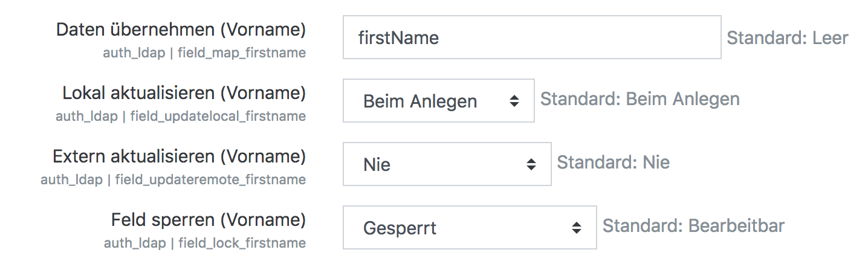Click the field_lock_firstname setting name
Viewport: 868px width, 267px height.
(x=242, y=243)
